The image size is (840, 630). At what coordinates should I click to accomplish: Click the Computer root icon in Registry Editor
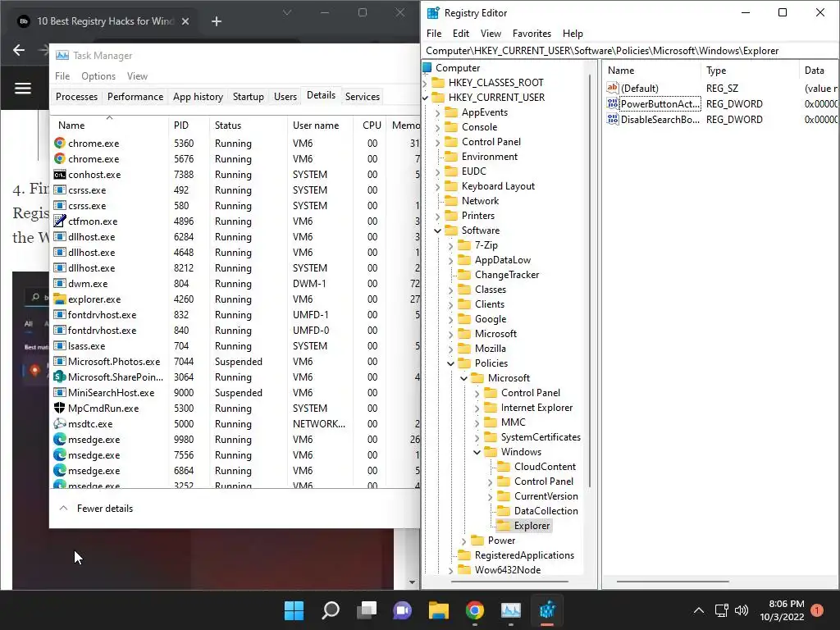[427, 67]
